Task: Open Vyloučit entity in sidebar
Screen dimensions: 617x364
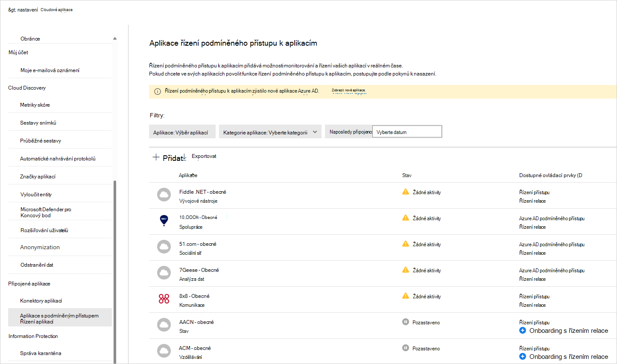Action: pyautogui.click(x=36, y=195)
